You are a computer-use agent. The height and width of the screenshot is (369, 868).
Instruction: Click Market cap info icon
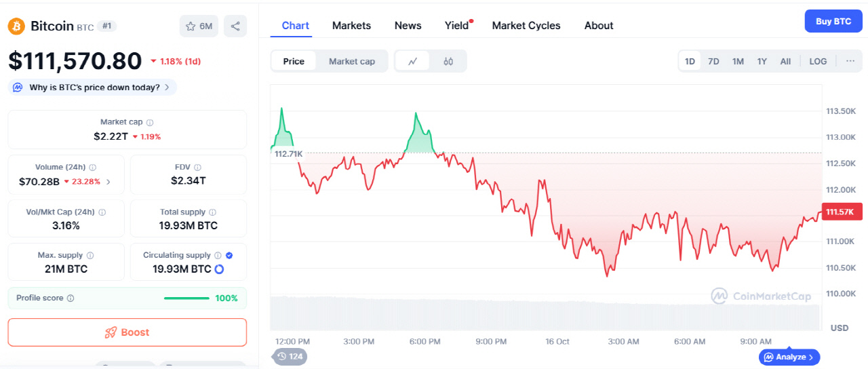point(150,123)
